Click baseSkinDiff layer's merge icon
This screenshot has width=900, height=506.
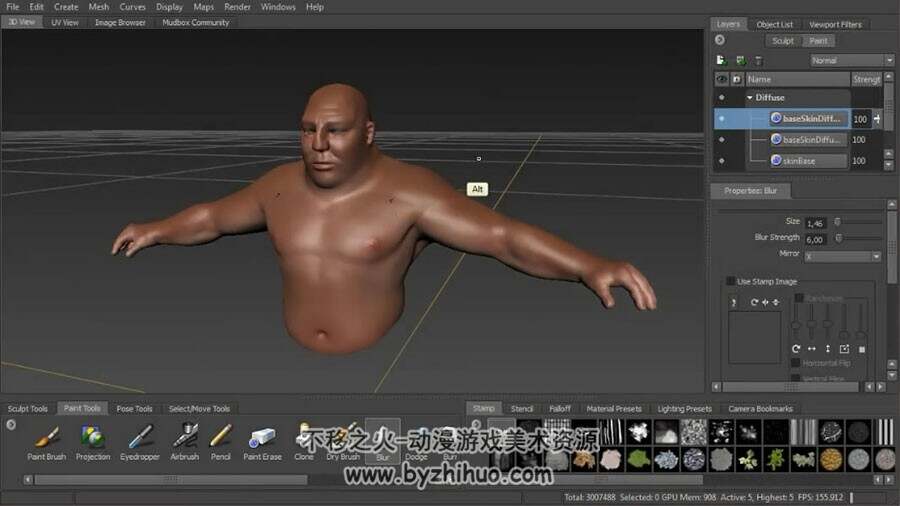(876, 119)
